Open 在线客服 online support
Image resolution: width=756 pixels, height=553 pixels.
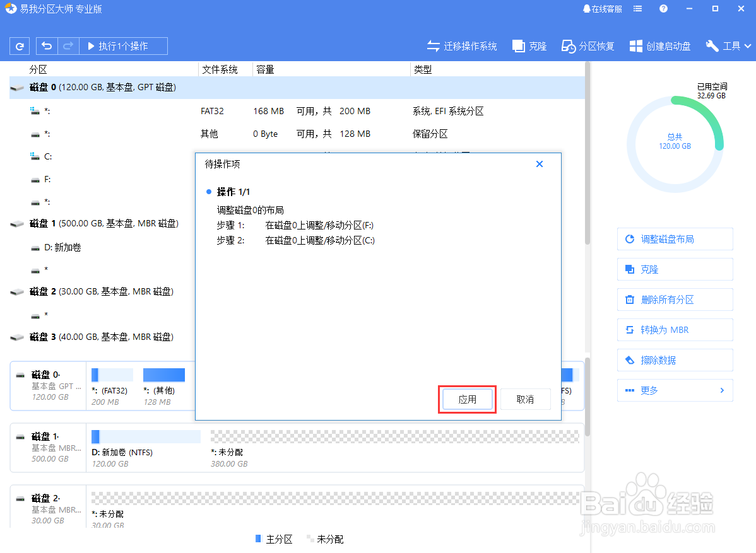pyautogui.click(x=602, y=9)
